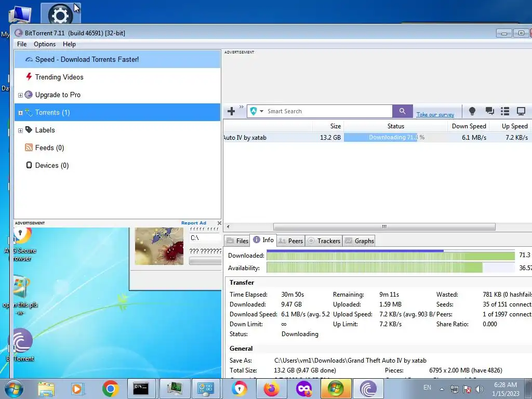
Task: Open the File menu
Action: [22, 44]
